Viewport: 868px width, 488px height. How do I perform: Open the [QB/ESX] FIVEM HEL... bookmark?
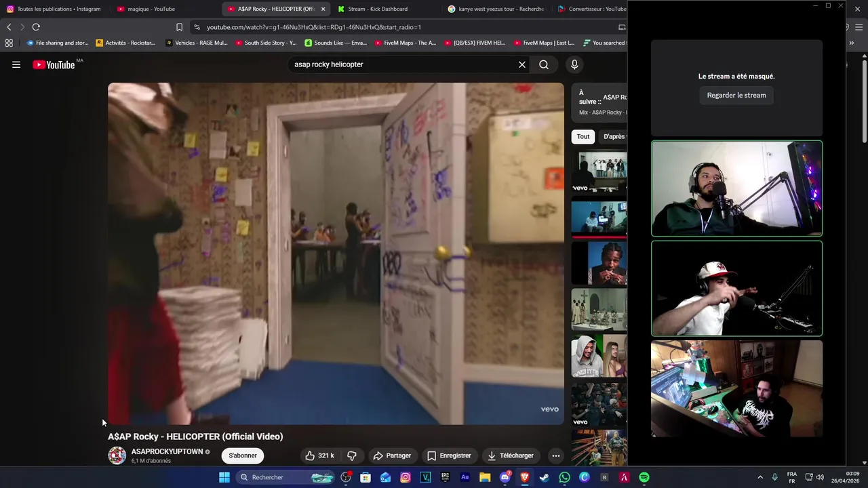[475, 43]
